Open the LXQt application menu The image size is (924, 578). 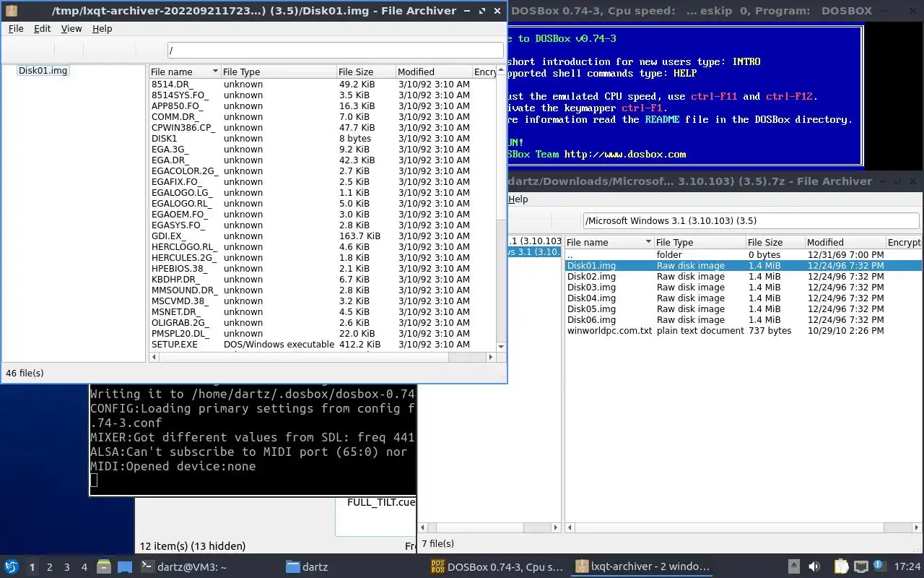click(x=12, y=567)
